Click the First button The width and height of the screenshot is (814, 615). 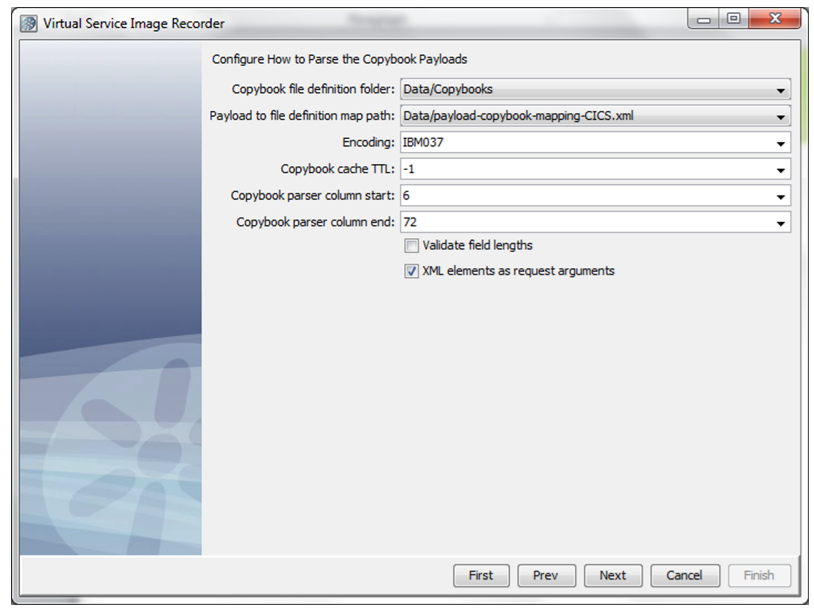[x=481, y=575]
